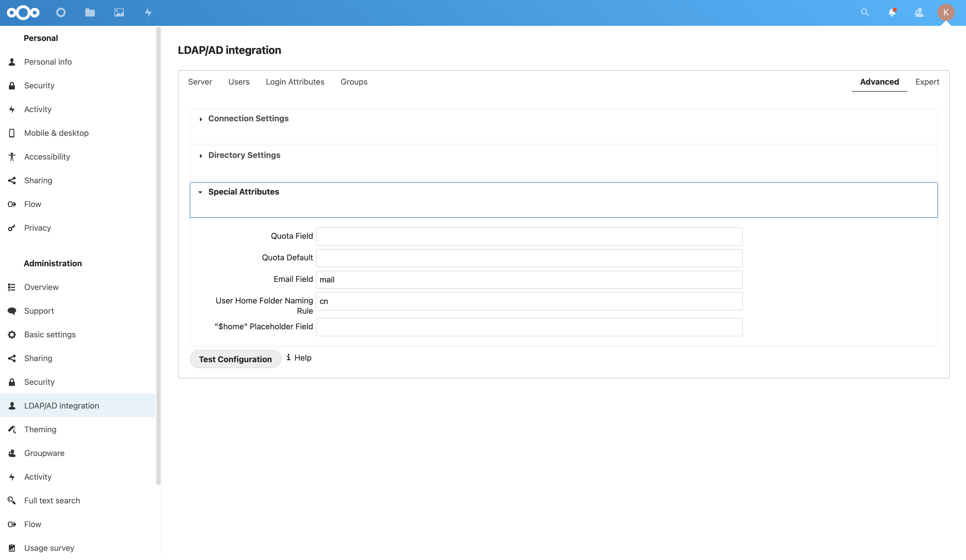Viewport: 966px width, 560px height.
Task: Open the Groups tab
Action: coord(354,82)
